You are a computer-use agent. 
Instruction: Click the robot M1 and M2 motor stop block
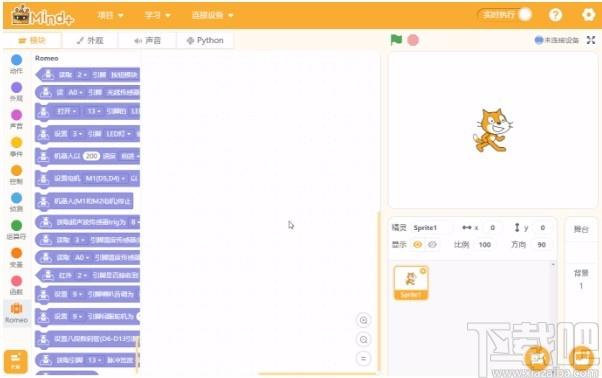pos(84,201)
